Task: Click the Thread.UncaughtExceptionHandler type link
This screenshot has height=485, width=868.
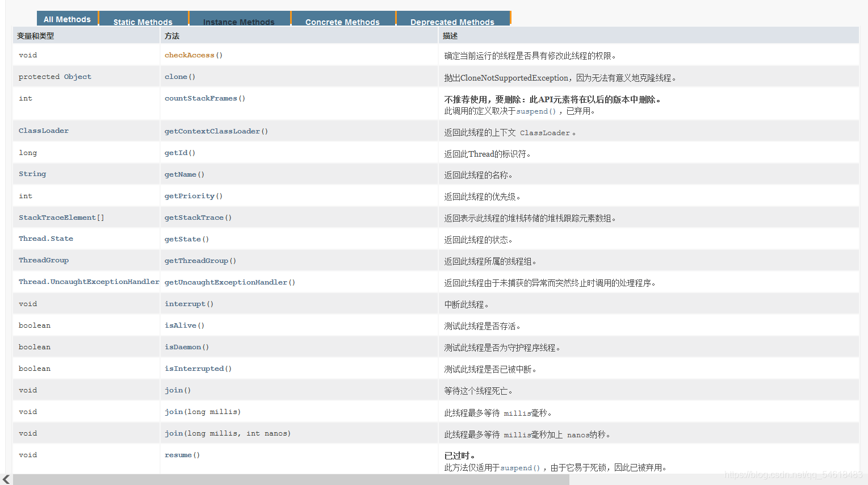Action: [89, 282]
